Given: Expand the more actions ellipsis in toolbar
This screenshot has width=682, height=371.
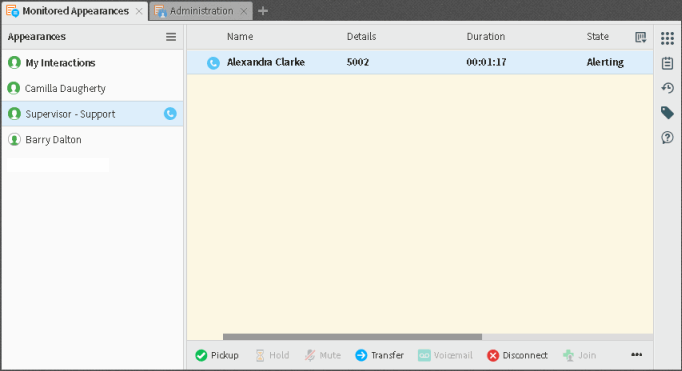Looking at the screenshot, I should pos(636,355).
